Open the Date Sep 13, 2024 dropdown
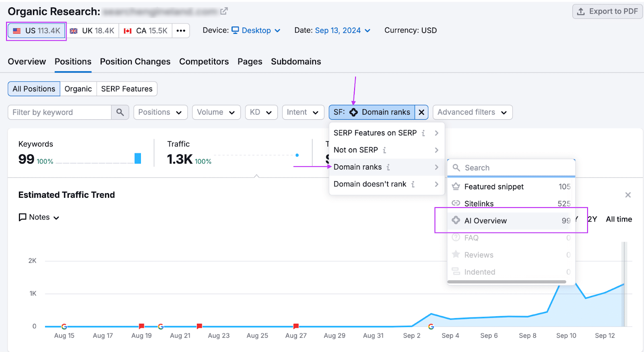 [343, 30]
